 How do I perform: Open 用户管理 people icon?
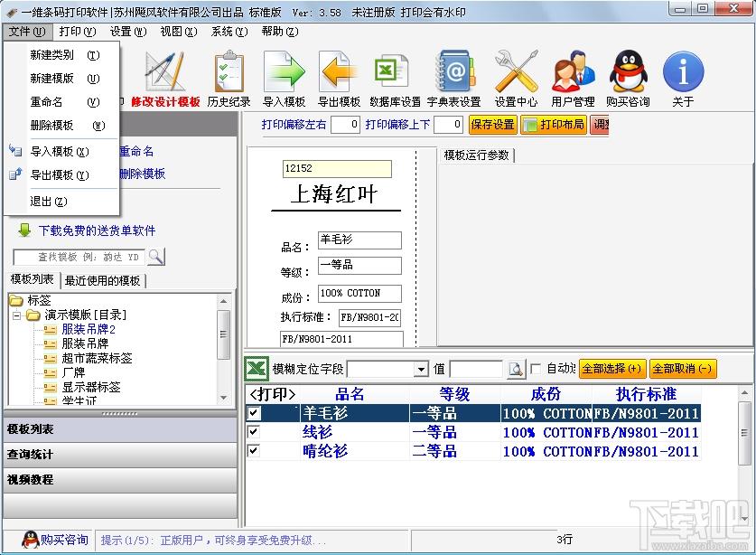coord(573,71)
